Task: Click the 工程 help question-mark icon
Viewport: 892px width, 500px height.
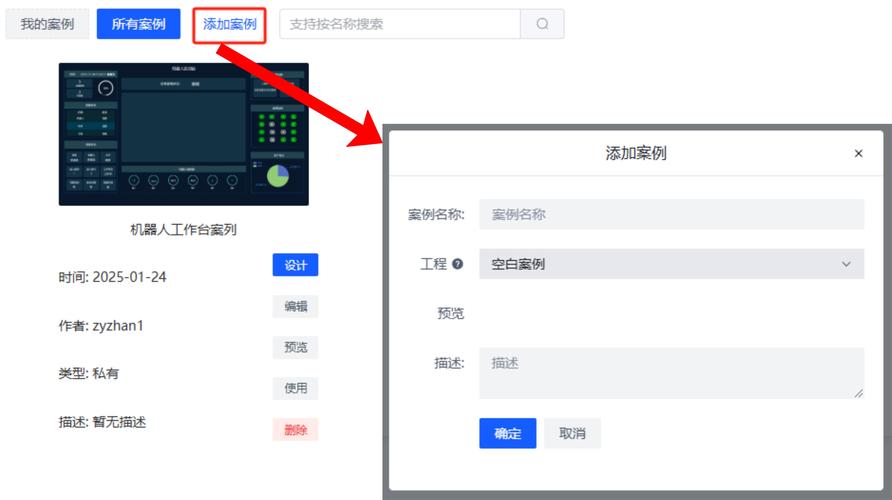Action: tap(457, 264)
